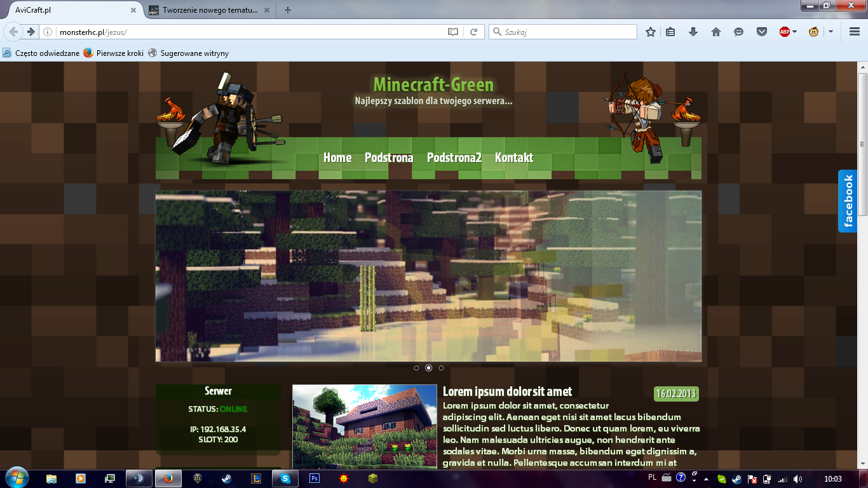Open Podstrona in the site menu
This screenshot has height=488, width=868.
tap(389, 158)
